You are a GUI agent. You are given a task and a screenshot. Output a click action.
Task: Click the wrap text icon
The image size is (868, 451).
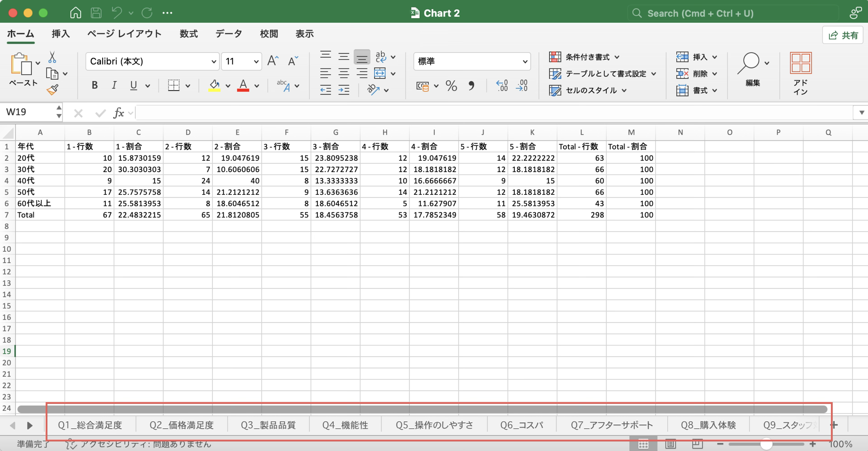[x=381, y=57]
